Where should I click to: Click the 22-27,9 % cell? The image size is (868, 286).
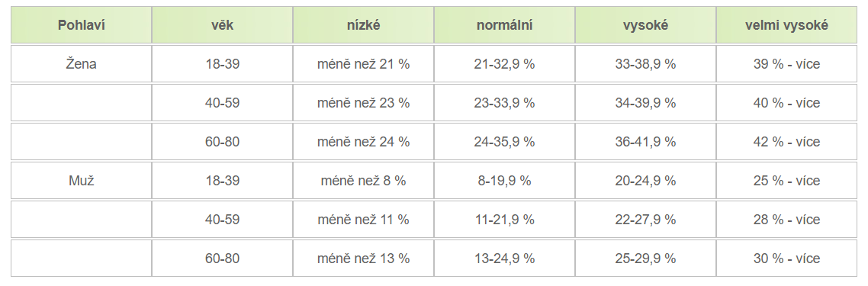645,219
